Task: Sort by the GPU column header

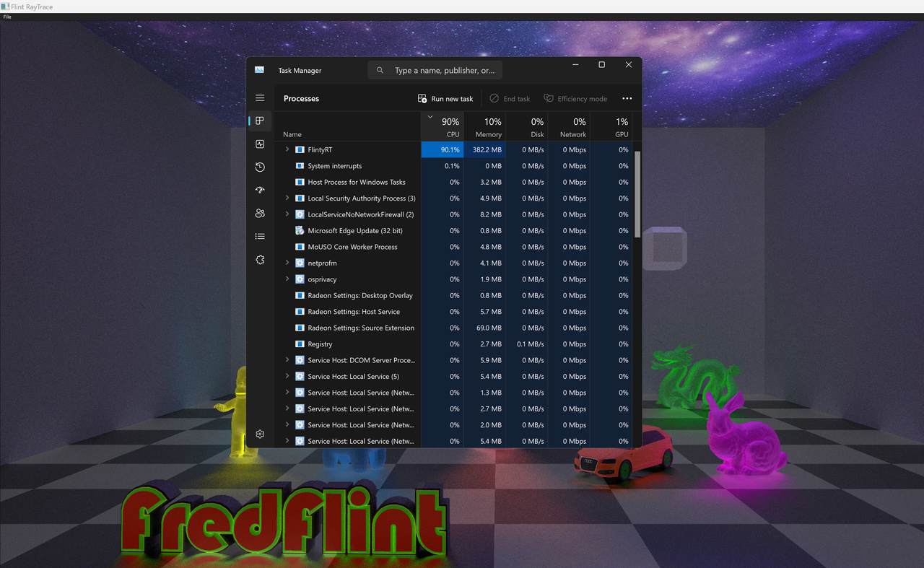Action: [x=611, y=126]
